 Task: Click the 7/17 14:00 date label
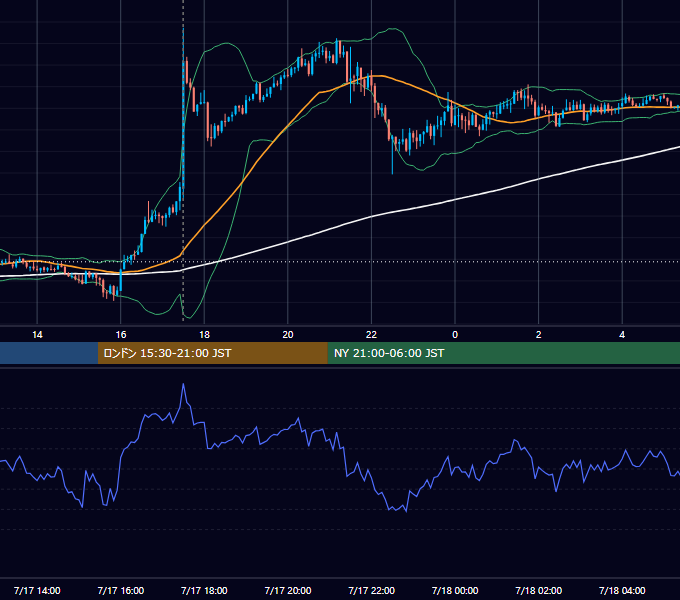(37, 590)
